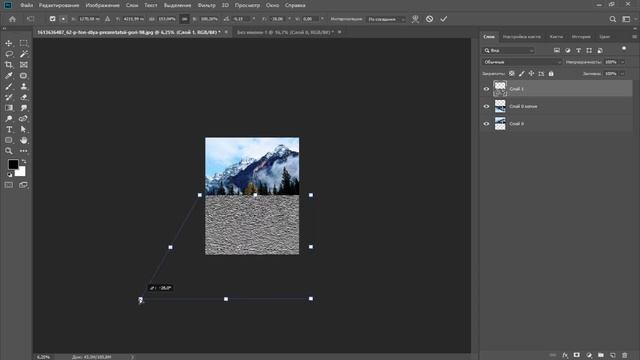Filter layers by adjustment layers icon

tap(568, 50)
